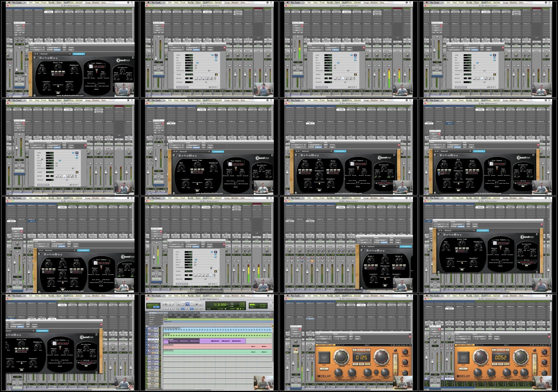Solo the KICK track in Edit window frame
The height and width of the screenshot is (392, 558).
coord(151,337)
